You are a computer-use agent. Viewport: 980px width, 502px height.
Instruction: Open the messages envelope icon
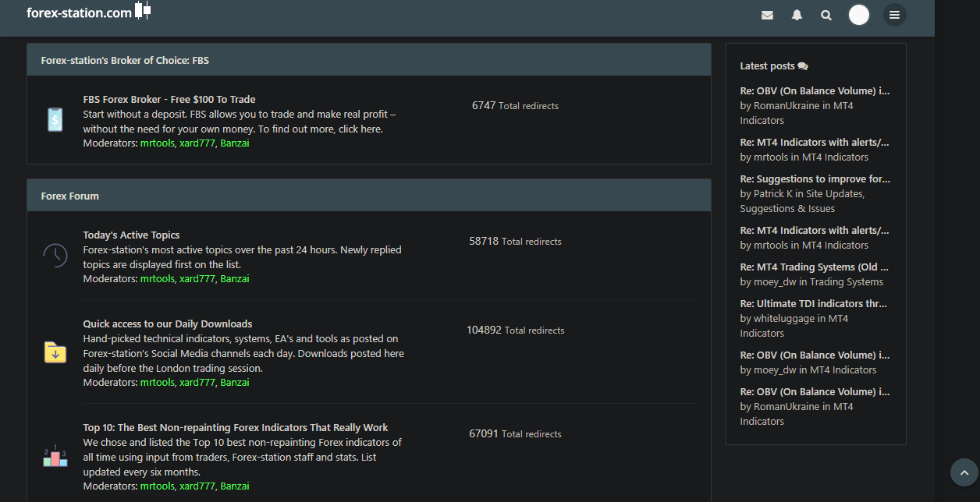coord(767,15)
